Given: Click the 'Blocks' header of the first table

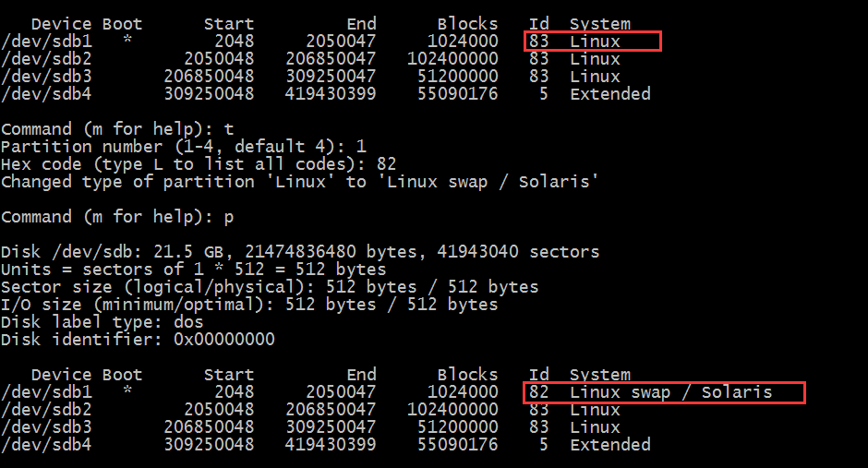Looking at the screenshot, I should (468, 24).
